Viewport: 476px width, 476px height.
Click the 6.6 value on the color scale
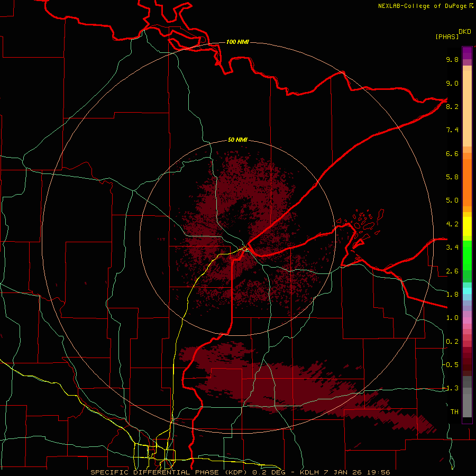pyautogui.click(x=452, y=153)
